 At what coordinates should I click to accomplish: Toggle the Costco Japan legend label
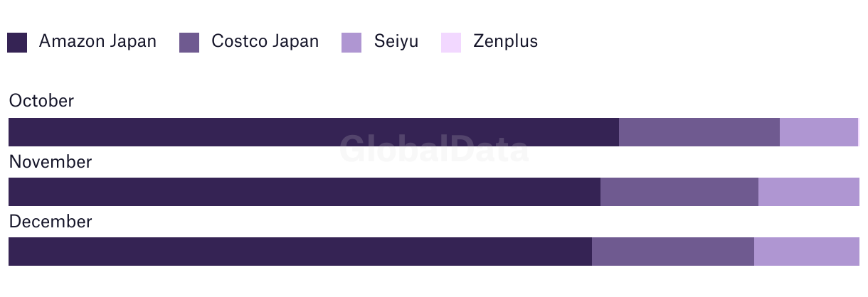(x=265, y=41)
